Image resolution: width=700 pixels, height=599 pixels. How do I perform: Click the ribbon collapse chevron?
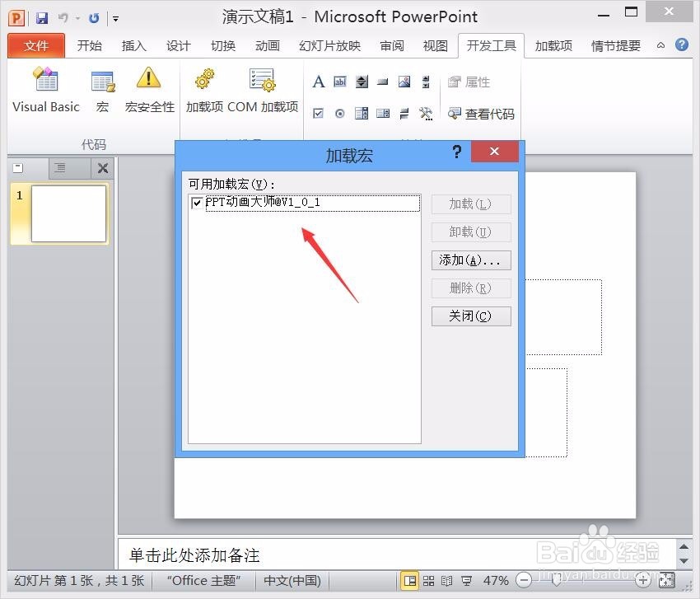pos(661,45)
